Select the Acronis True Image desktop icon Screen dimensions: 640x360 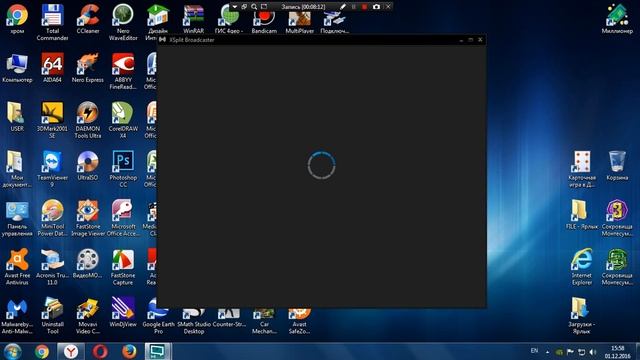(52, 267)
